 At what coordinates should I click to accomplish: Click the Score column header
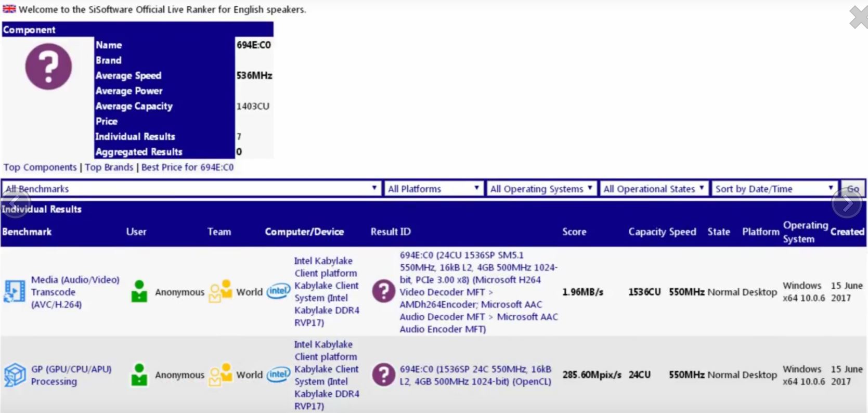click(x=574, y=232)
